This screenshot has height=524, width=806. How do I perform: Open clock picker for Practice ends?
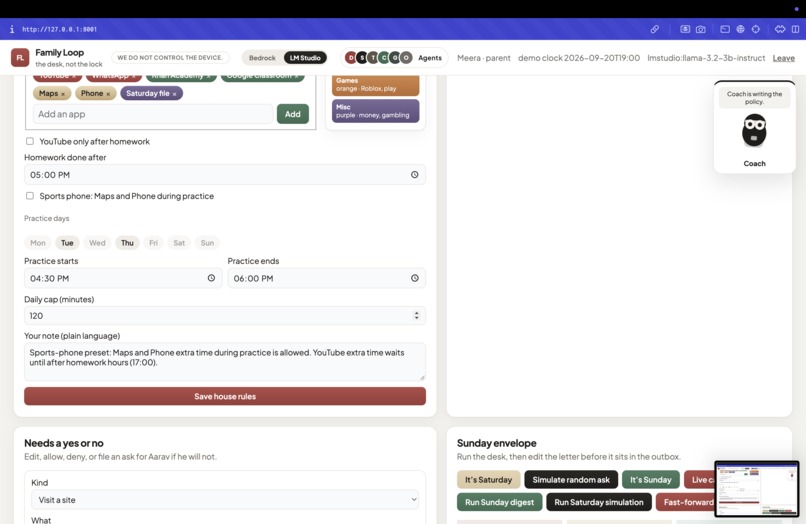pos(414,278)
